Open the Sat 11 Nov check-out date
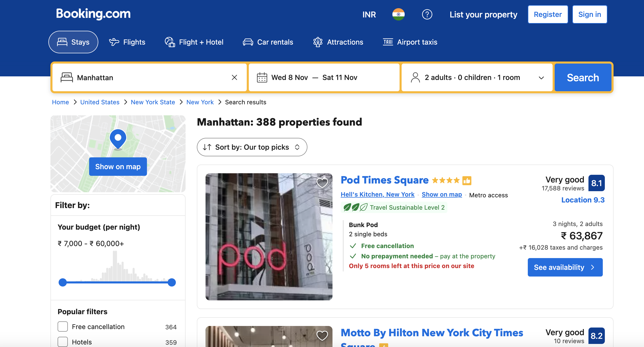 point(340,77)
